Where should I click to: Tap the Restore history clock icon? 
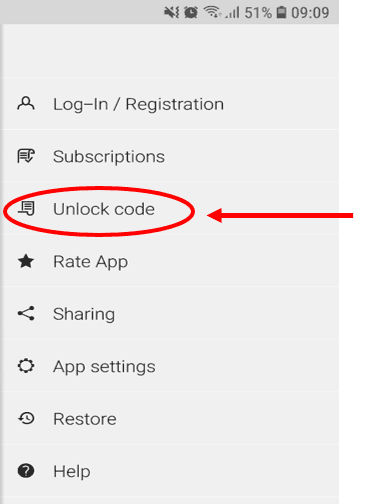point(26,418)
